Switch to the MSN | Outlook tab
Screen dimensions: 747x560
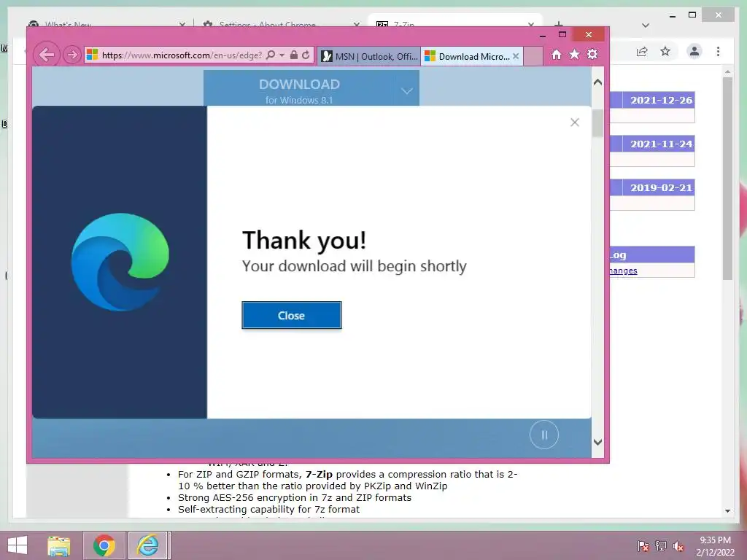coord(368,56)
